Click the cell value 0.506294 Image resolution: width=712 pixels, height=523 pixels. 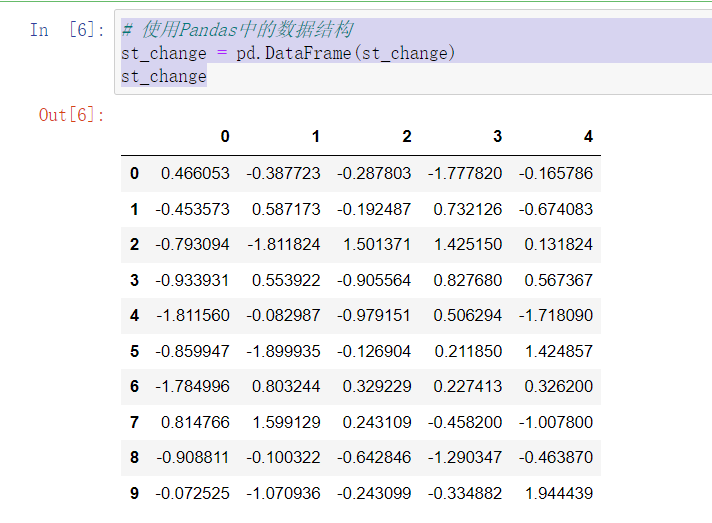click(468, 316)
